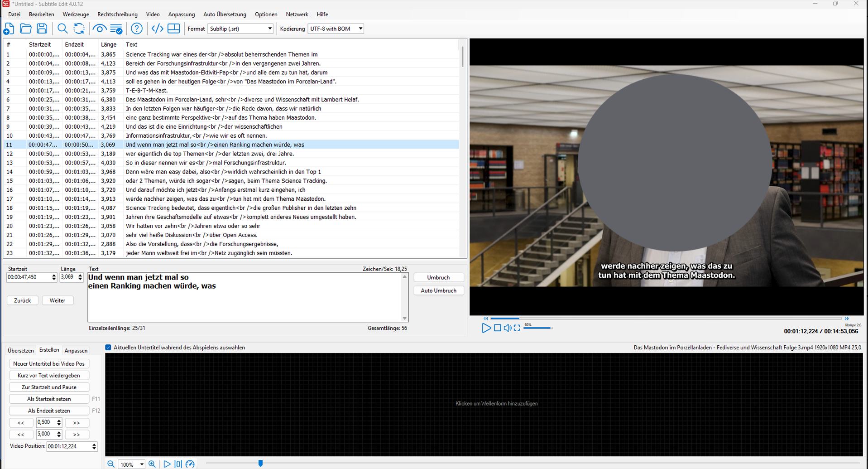
Task: Open source view code icon
Action: 157,29
